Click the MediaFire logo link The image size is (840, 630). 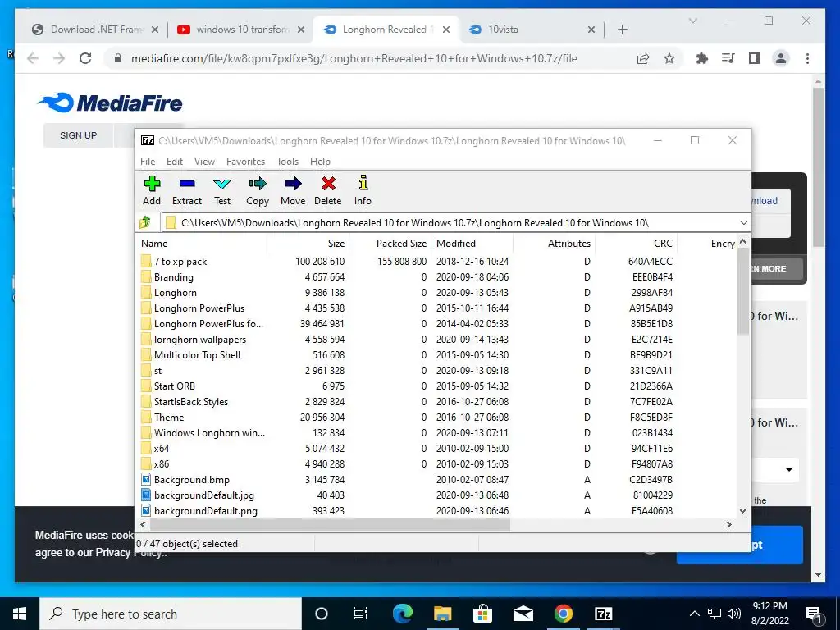[110, 103]
